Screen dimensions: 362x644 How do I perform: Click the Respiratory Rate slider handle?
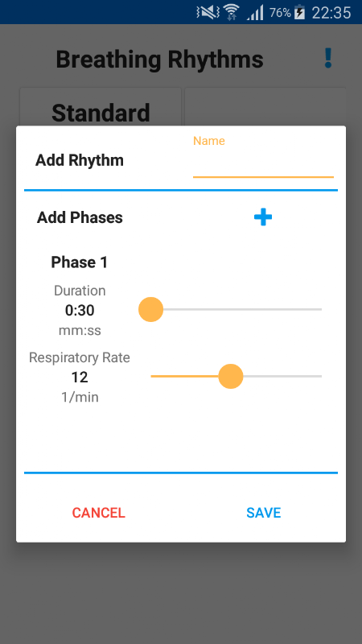[231, 376]
